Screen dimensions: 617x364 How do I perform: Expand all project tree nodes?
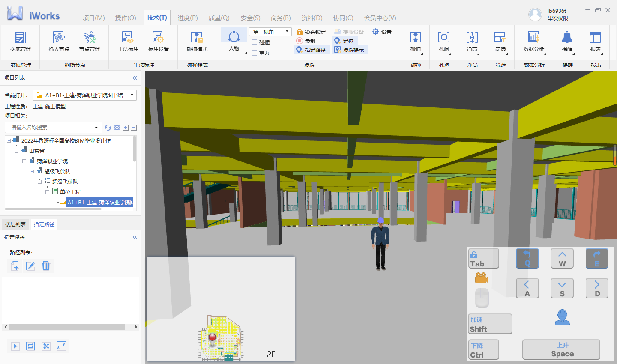click(x=125, y=128)
